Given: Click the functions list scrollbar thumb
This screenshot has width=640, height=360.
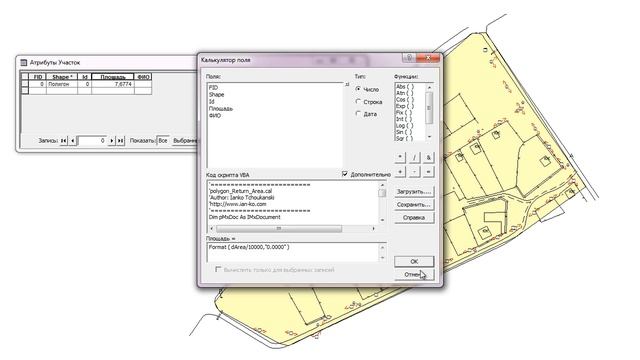Looking at the screenshot, I should pos(429,107).
